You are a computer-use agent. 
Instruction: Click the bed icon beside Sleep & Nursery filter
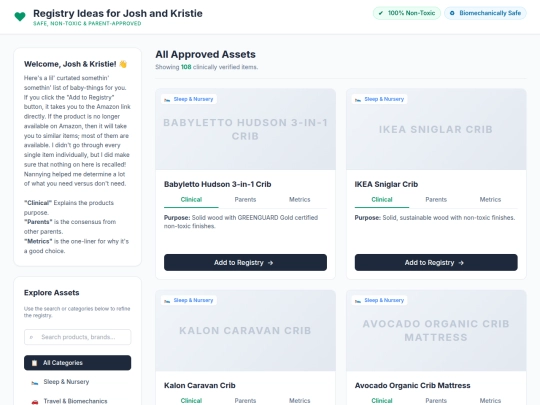[34, 382]
